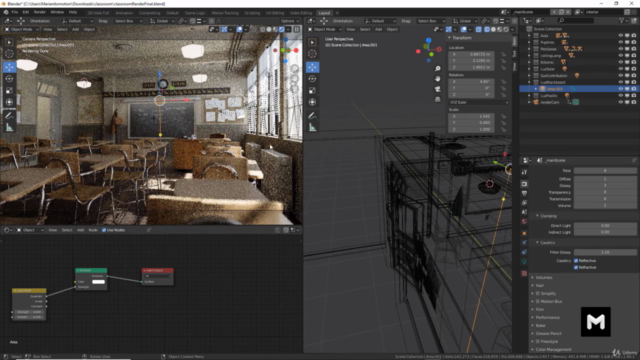Open the Tool properties tab
This screenshot has width=640, height=360.
524,172
